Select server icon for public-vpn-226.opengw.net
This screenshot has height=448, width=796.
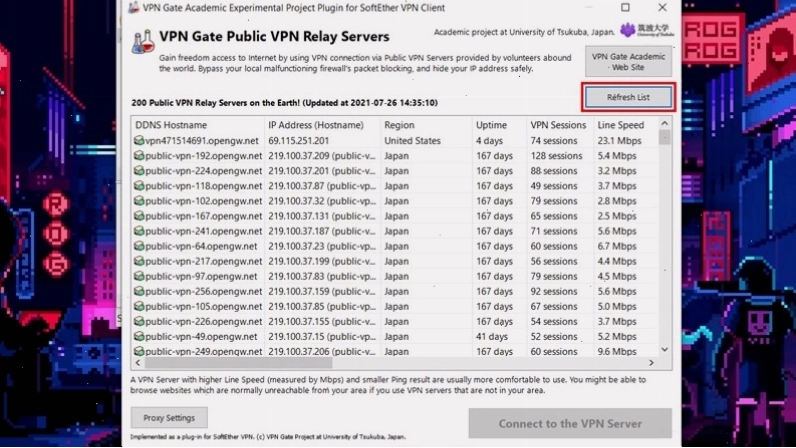139,321
